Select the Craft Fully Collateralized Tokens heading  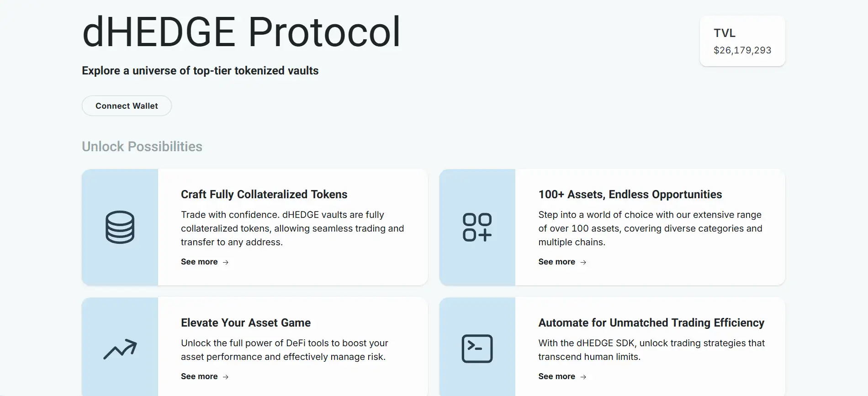pyautogui.click(x=264, y=195)
